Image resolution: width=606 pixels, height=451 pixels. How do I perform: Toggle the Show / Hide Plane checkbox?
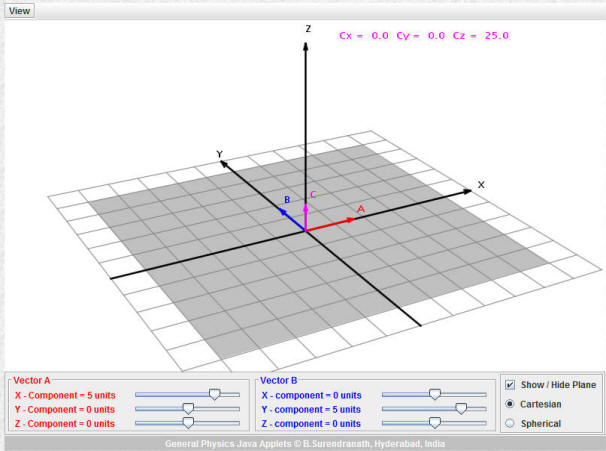click(x=510, y=385)
